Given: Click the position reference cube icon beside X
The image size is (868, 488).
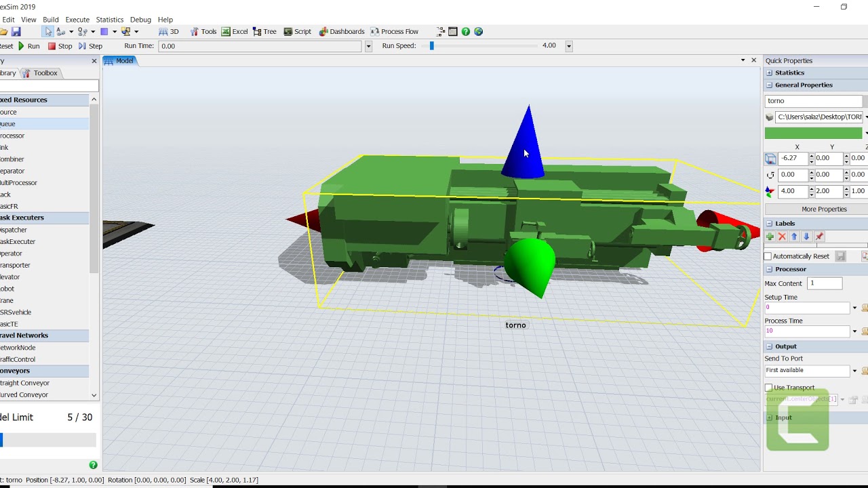Looking at the screenshot, I should click(x=770, y=159).
